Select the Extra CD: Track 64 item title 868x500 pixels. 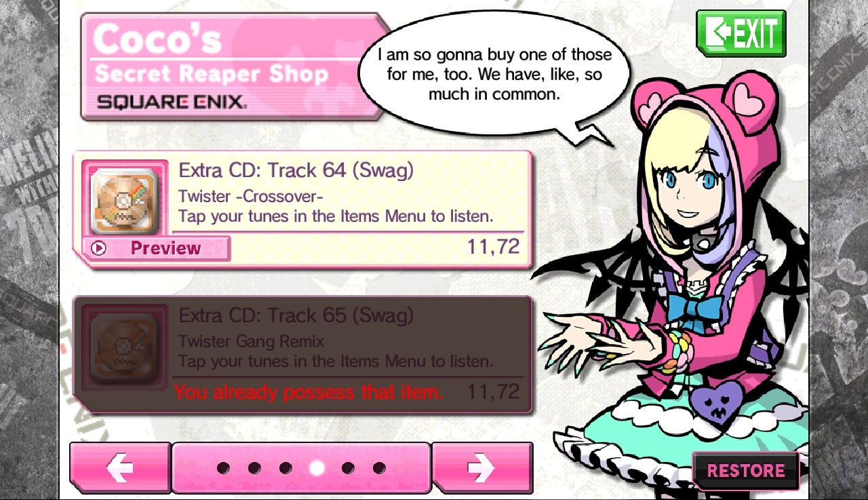[296, 170]
